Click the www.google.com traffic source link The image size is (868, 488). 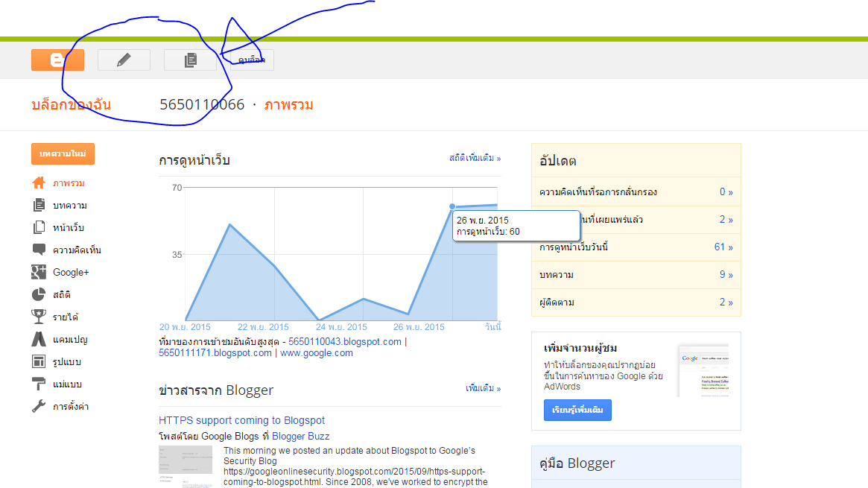pos(317,353)
